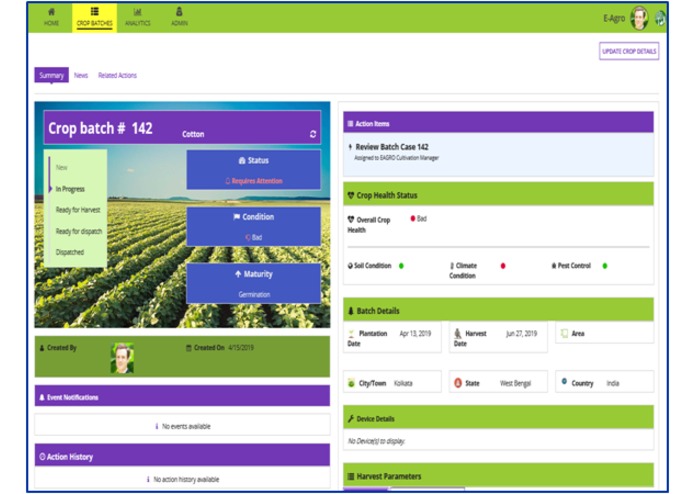Click the green Pest Control indicator
Viewport: 695px width, 494px height.
coord(605,266)
